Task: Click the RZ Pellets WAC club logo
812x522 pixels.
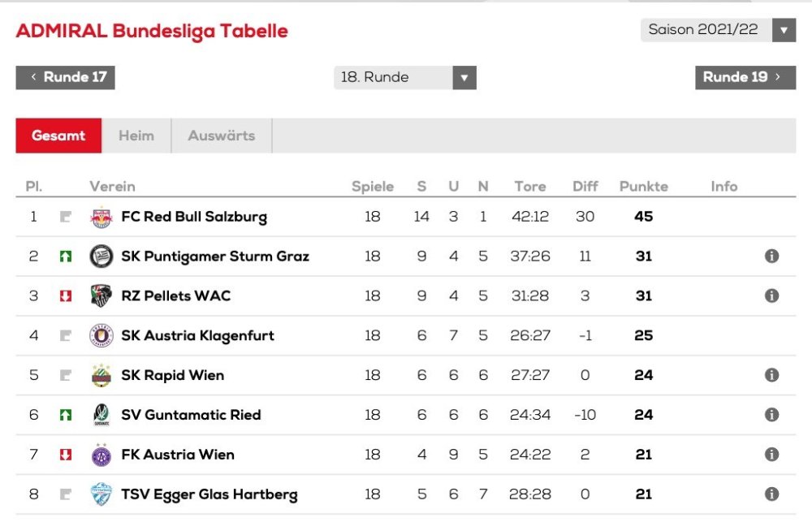Action: coord(101,296)
